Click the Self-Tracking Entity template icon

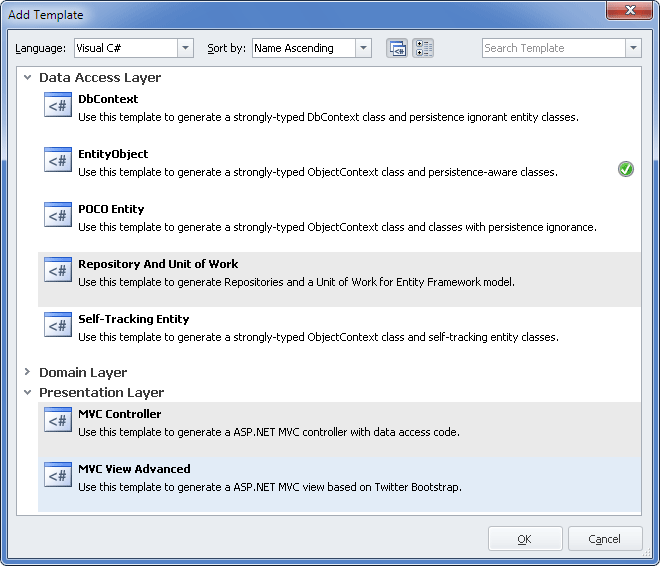(x=58, y=325)
